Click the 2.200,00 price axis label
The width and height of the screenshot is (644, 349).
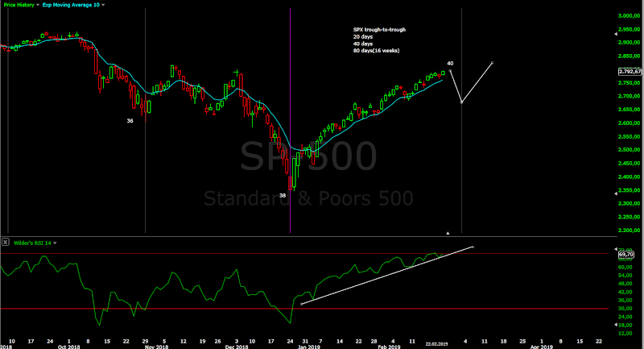click(630, 231)
